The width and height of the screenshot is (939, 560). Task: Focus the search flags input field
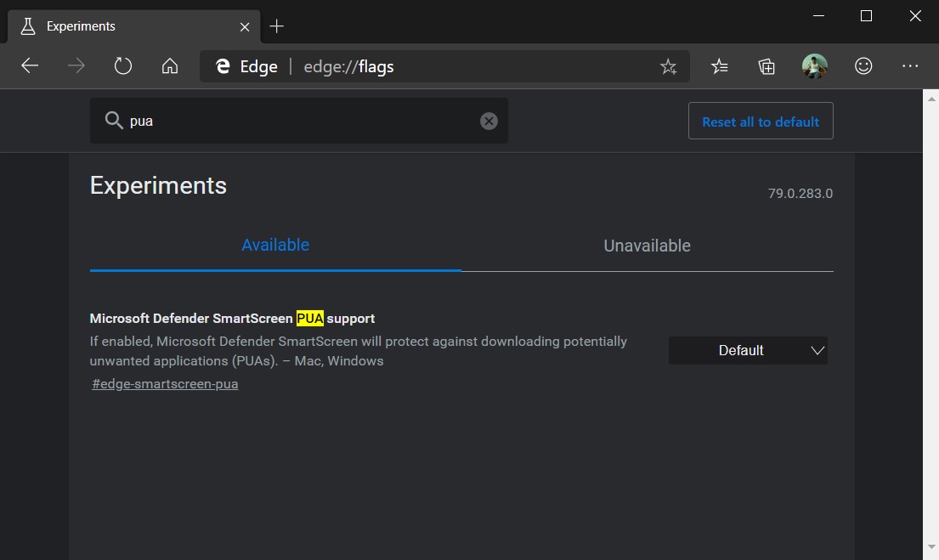coord(299,121)
